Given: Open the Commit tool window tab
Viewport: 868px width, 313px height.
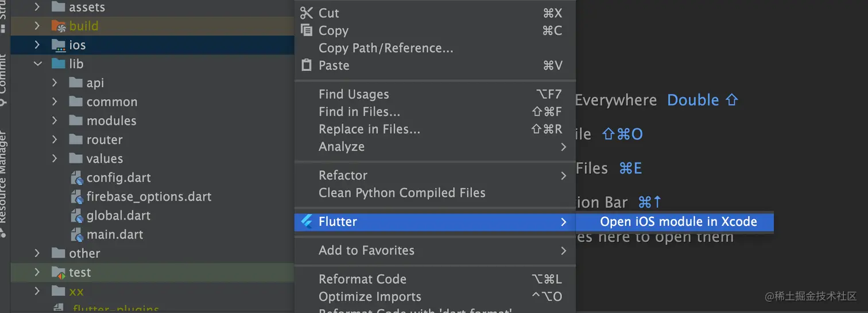Looking at the screenshot, I should point(3,80).
